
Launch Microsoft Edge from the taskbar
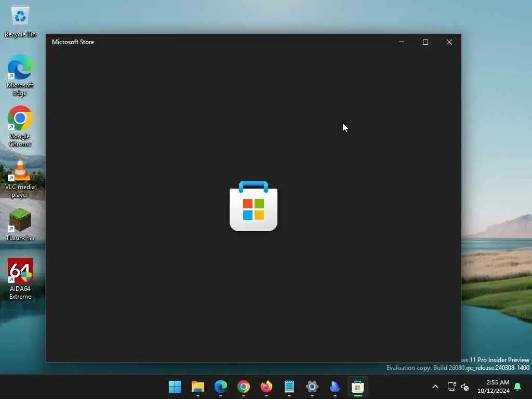pyautogui.click(x=220, y=387)
